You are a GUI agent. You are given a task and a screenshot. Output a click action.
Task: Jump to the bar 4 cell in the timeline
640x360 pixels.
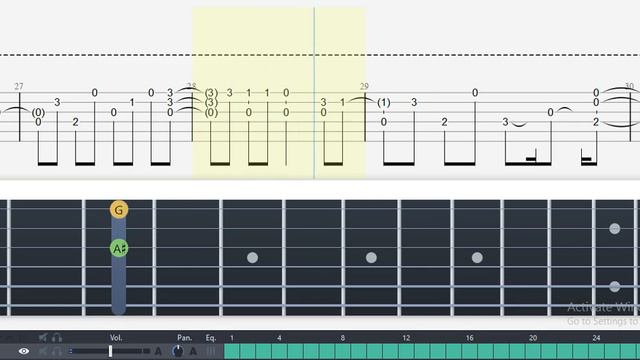coord(279,351)
